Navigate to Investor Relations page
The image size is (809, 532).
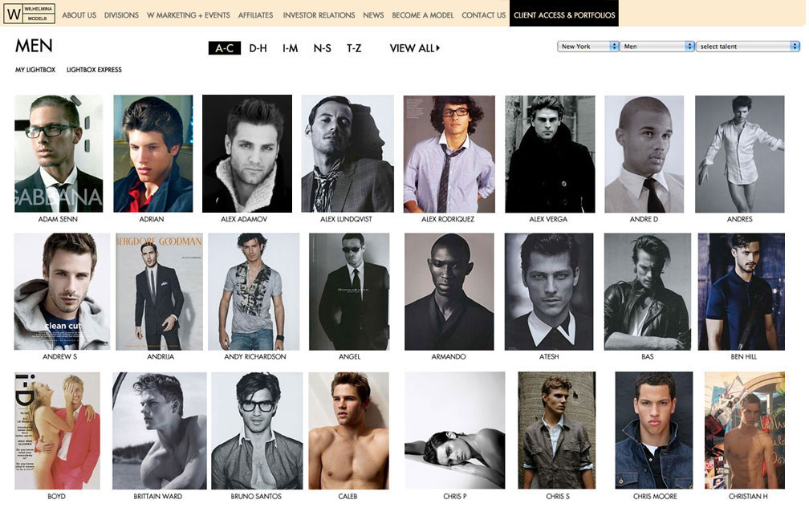pyautogui.click(x=319, y=14)
